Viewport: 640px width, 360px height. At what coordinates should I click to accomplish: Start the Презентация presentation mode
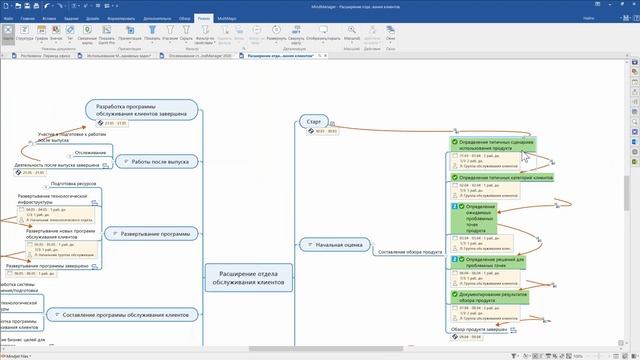tap(130, 33)
